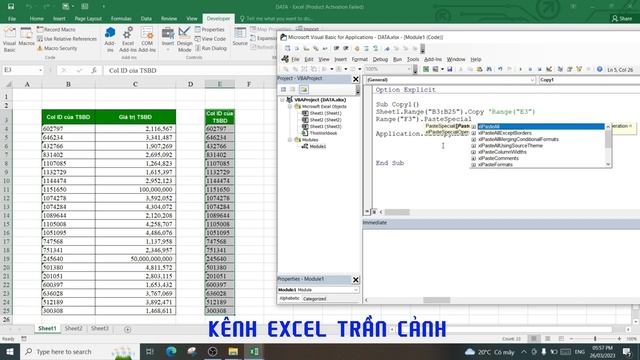Open Project Explorer icon in VBA toolbar
The image size is (640, 360).
pos(560,69)
